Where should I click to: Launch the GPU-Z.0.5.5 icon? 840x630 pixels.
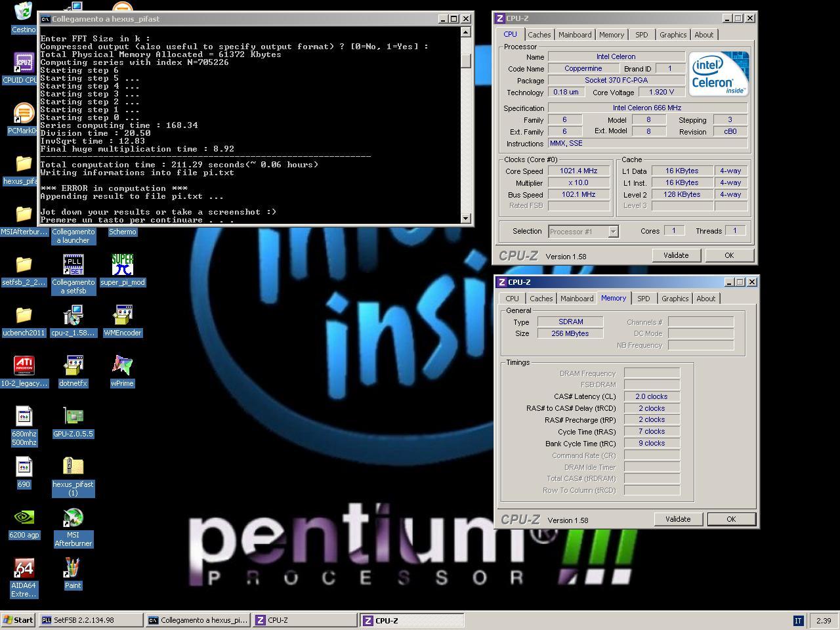point(73,417)
